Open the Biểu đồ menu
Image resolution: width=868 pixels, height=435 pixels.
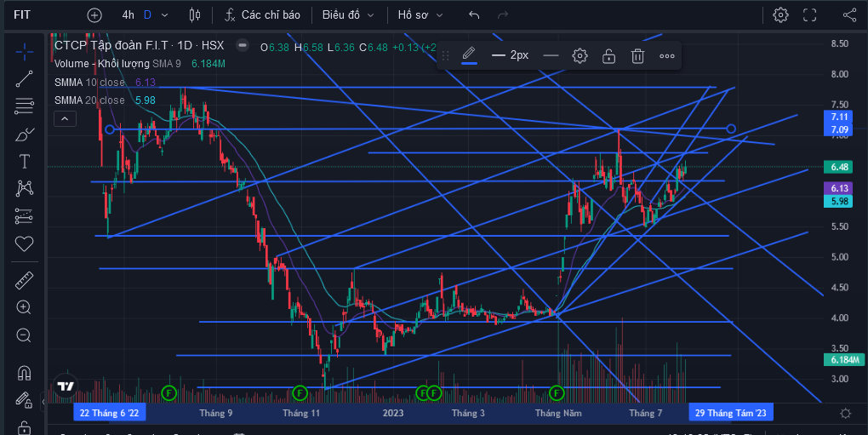348,15
